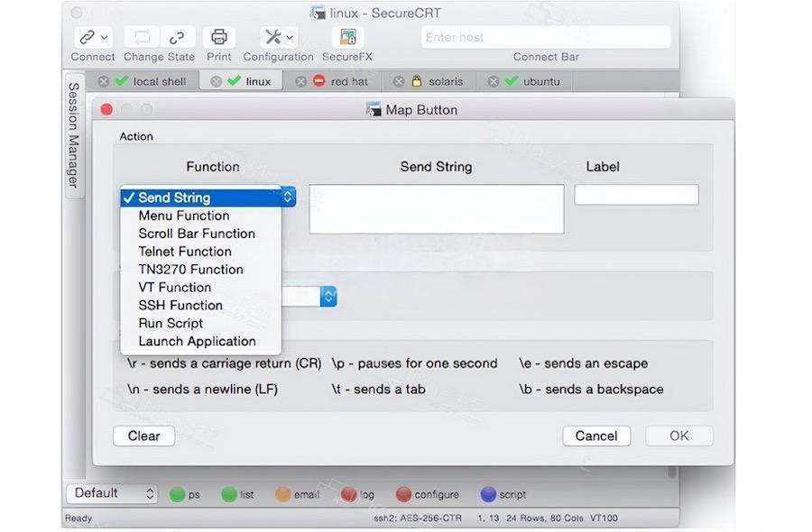The height and width of the screenshot is (532, 812).
Task: Click the Clear button
Action: [x=144, y=436]
